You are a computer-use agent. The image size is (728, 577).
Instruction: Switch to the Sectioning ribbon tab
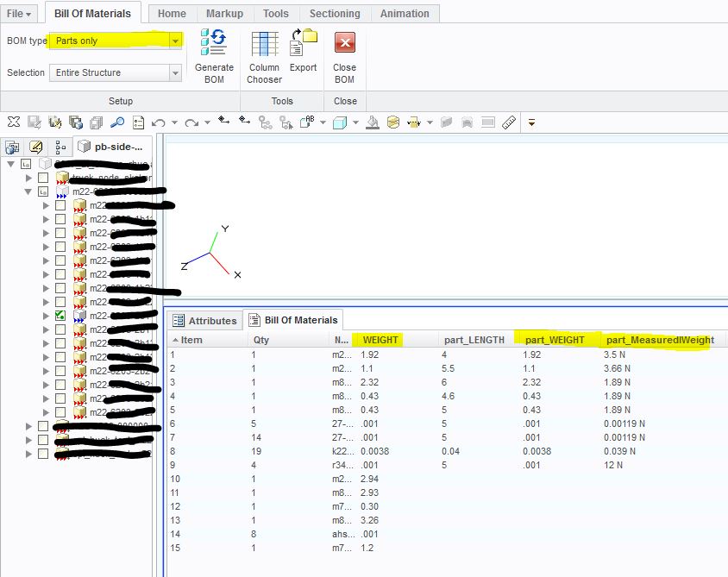(x=335, y=14)
